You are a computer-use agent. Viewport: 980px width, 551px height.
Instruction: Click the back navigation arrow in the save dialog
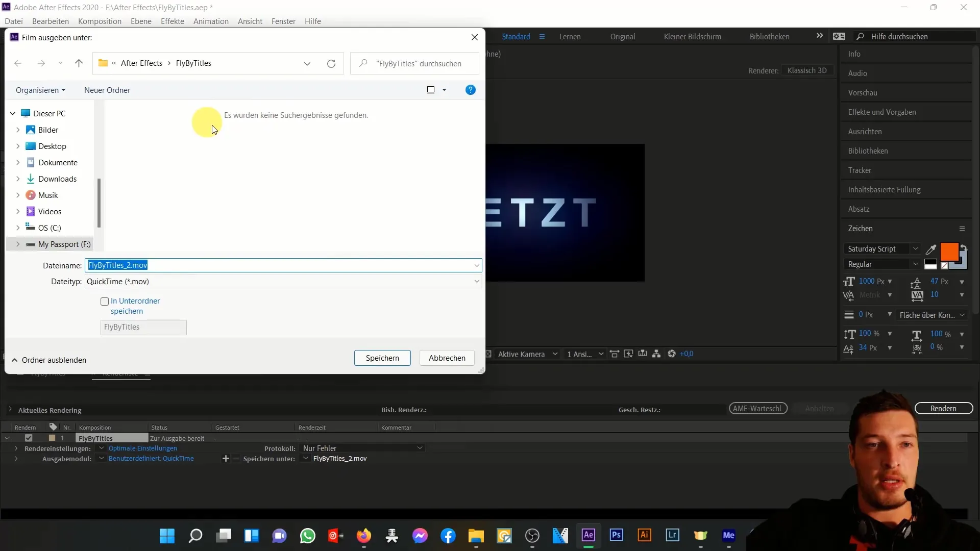18,63
